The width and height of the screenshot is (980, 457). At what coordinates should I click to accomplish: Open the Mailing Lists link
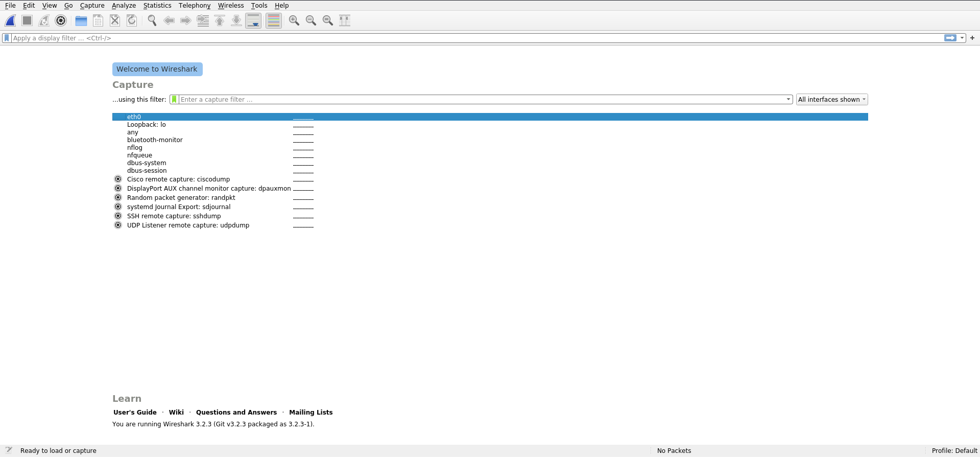tap(311, 413)
